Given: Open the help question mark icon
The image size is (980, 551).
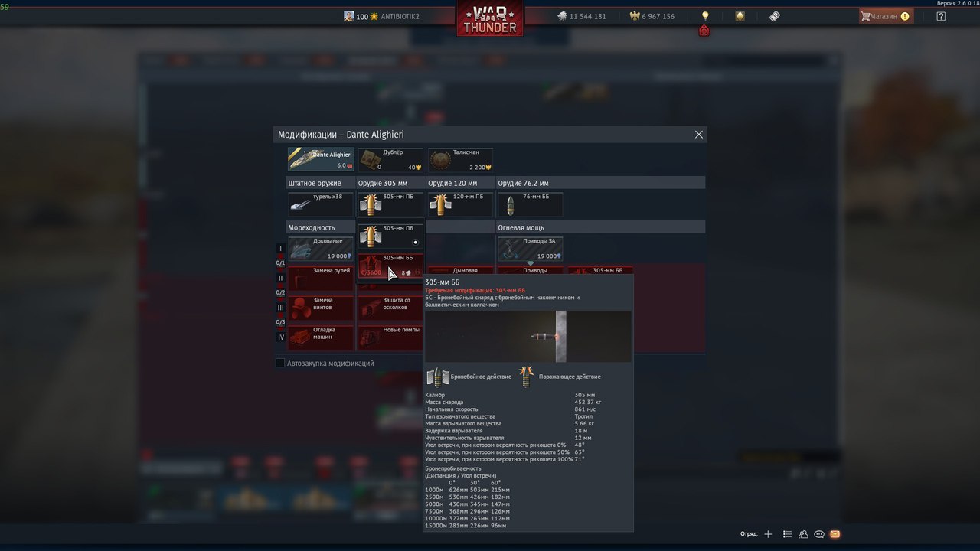Looking at the screenshot, I should [941, 16].
